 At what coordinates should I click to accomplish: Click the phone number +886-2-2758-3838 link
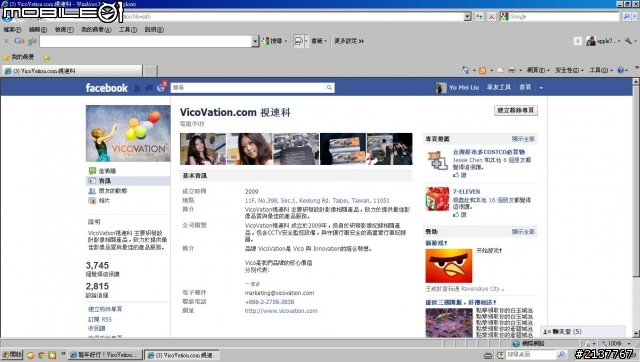pos(269,302)
